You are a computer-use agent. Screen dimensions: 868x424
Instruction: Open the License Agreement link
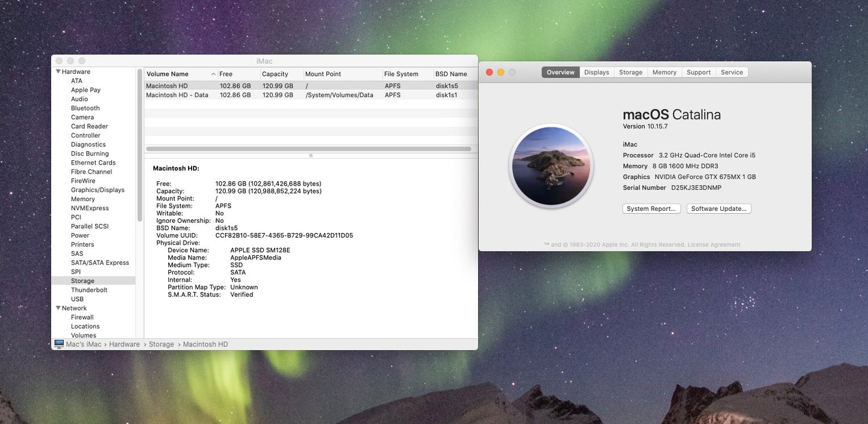pos(715,243)
